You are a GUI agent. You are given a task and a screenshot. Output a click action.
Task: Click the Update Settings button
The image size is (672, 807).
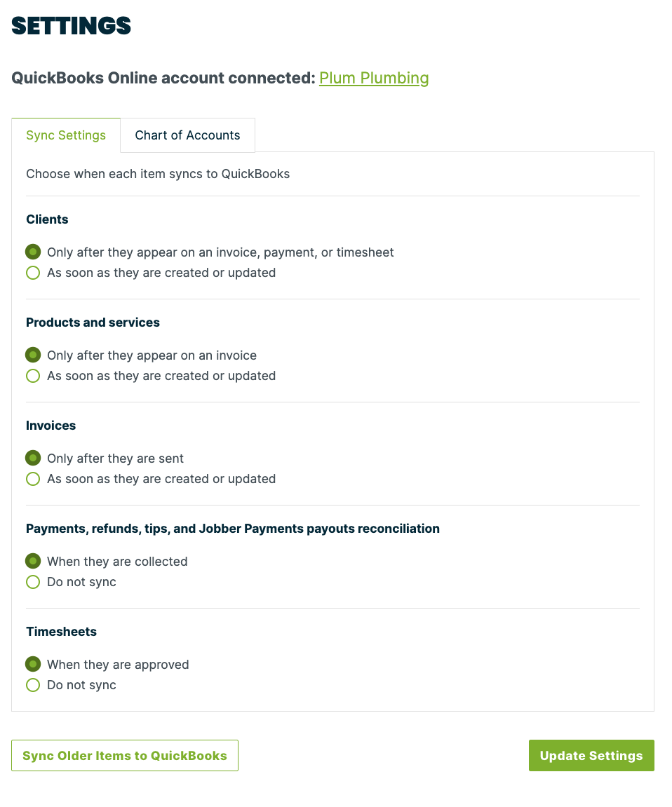591,756
